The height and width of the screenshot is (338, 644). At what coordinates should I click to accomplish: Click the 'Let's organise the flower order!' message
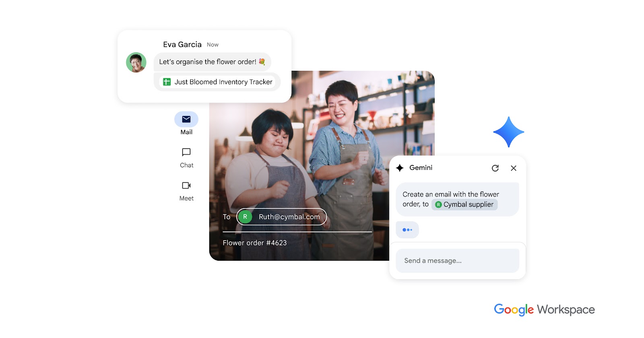212,62
